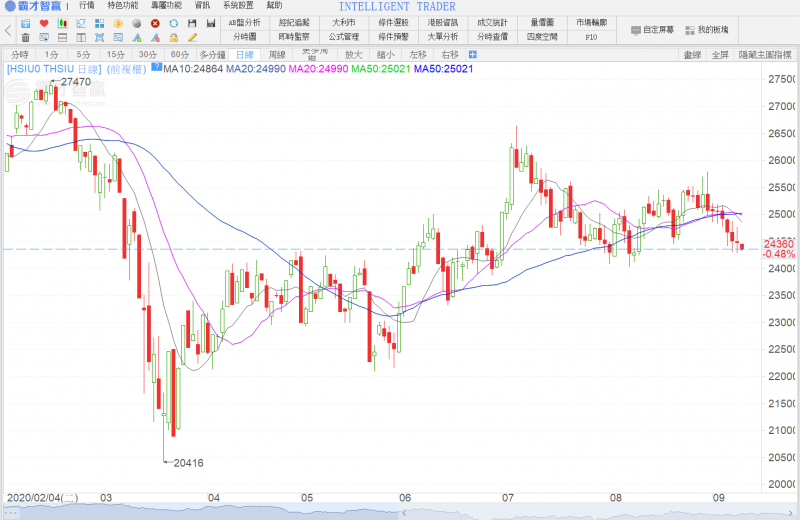Open the 特色功能 menu
The height and width of the screenshot is (520, 800).
[x=123, y=6]
